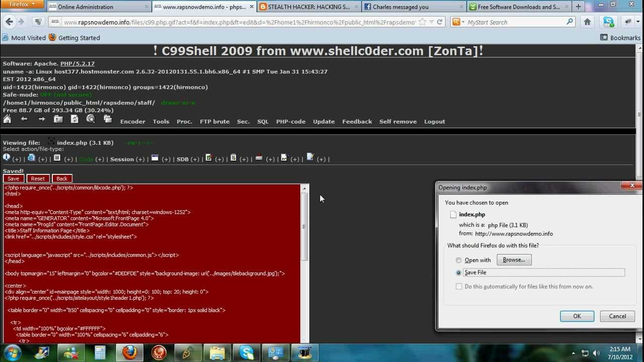Click Cancel in the Opening index.php dialog
This screenshot has height=362, width=644.
pos(617,316)
